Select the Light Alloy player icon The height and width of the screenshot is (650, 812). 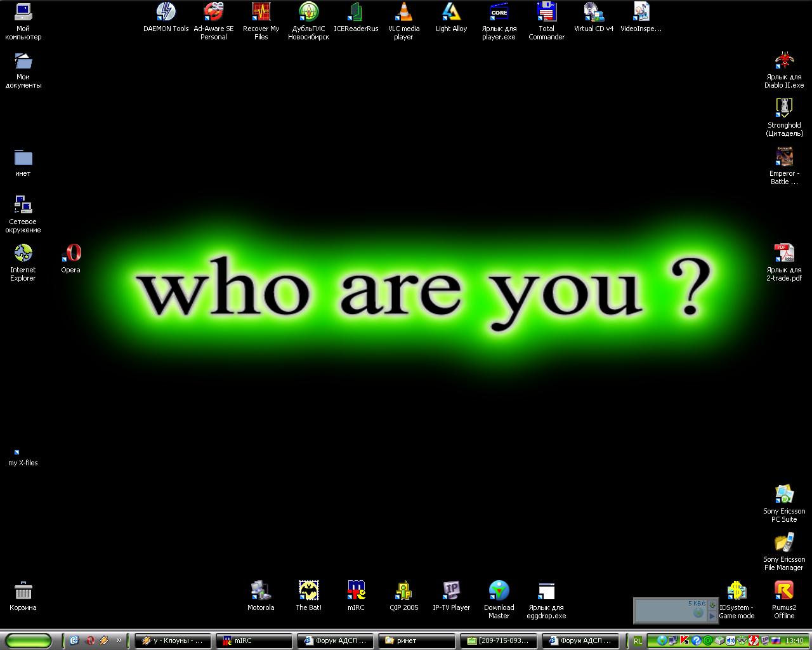click(451, 13)
